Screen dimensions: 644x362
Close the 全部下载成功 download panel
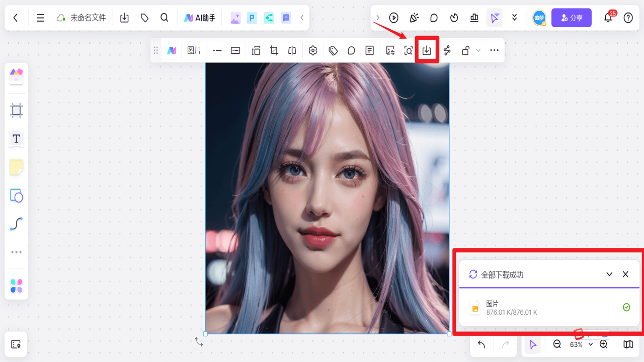pyautogui.click(x=625, y=275)
